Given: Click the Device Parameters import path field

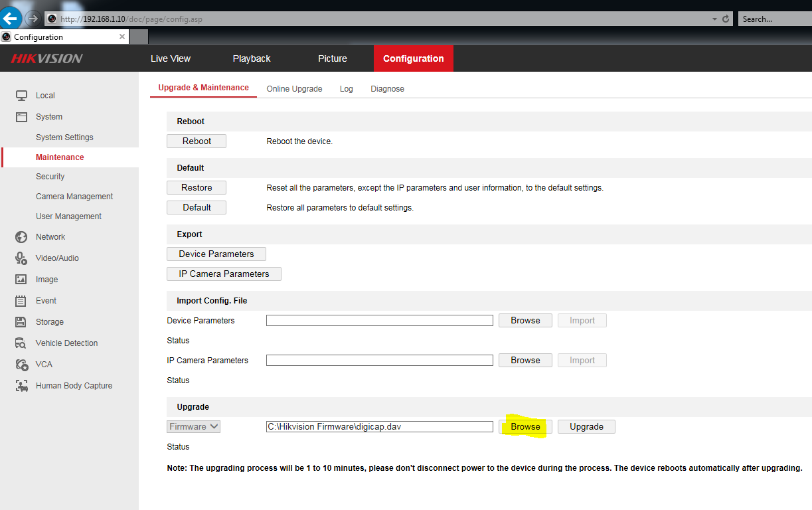Looking at the screenshot, I should pos(379,321).
